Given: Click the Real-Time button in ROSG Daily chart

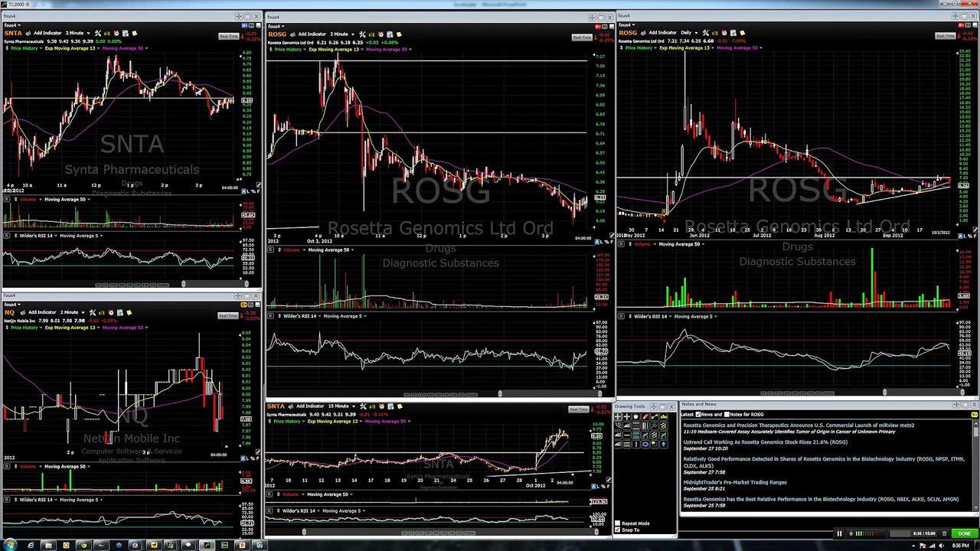Looking at the screenshot, I should (x=945, y=36).
